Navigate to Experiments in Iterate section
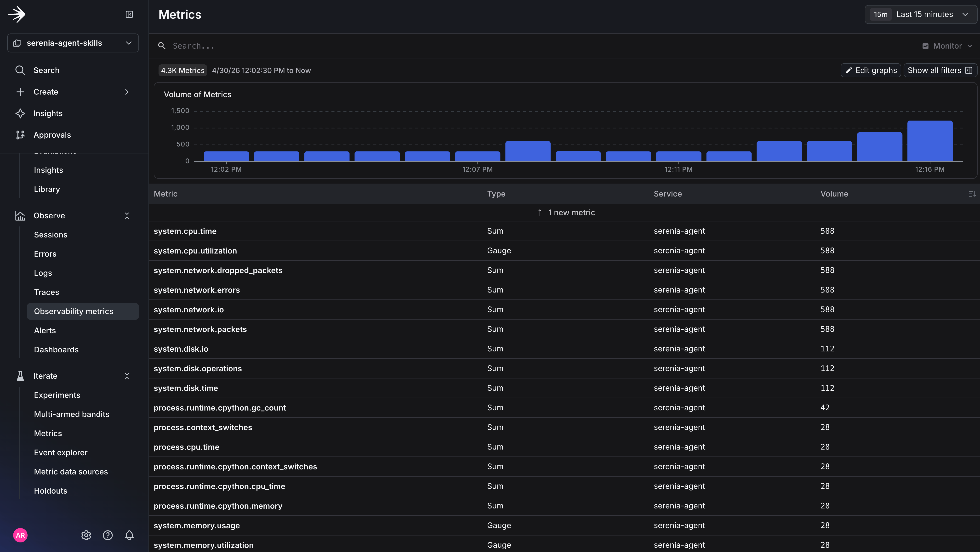Screen dimensions: 980x552 (57, 395)
